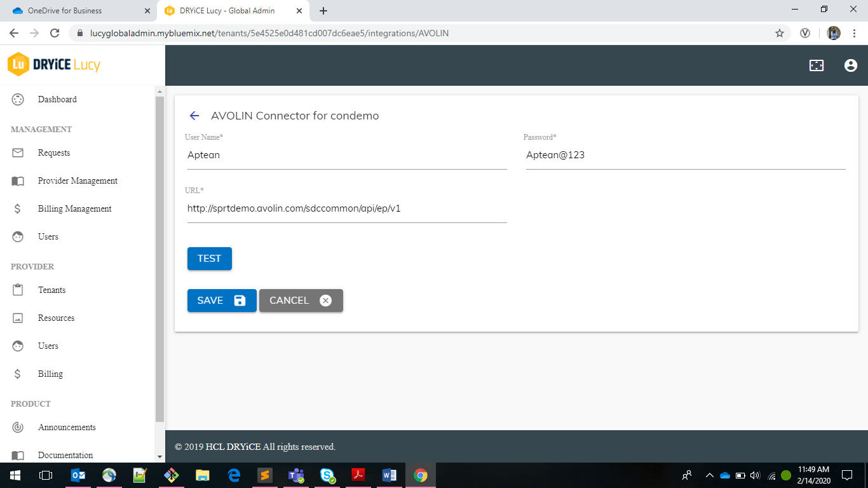Open the Documentation section
This screenshot has width=868, height=488.
pos(66,455)
